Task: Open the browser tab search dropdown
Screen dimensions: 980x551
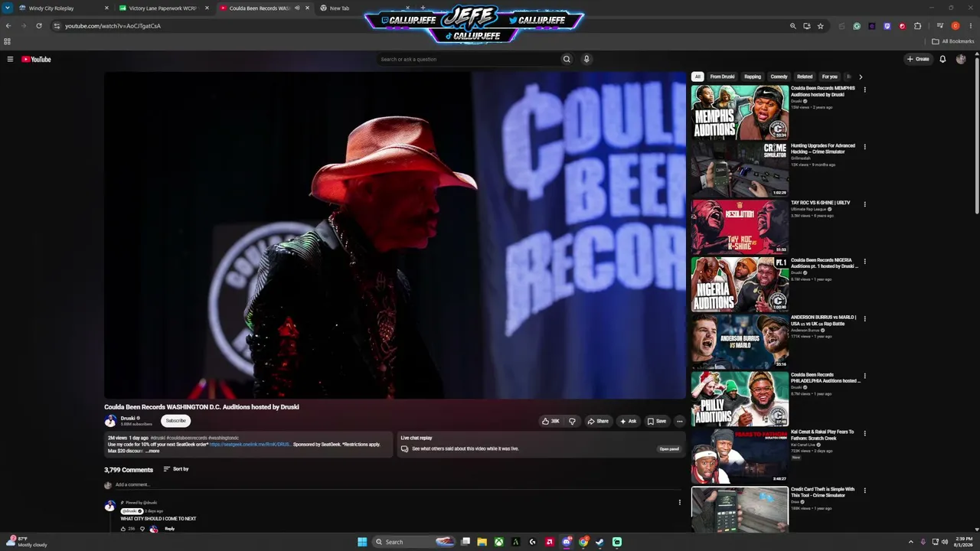Action: (x=8, y=8)
